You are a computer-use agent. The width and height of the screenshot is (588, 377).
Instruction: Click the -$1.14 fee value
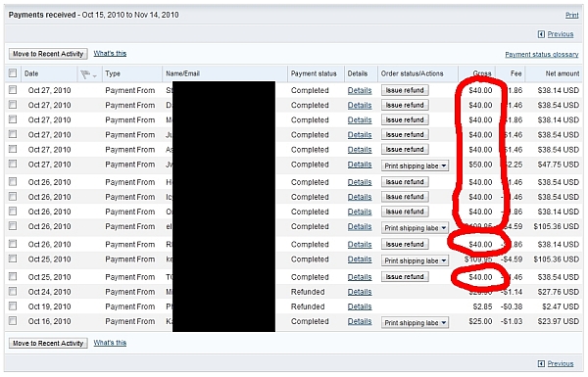coord(512,292)
